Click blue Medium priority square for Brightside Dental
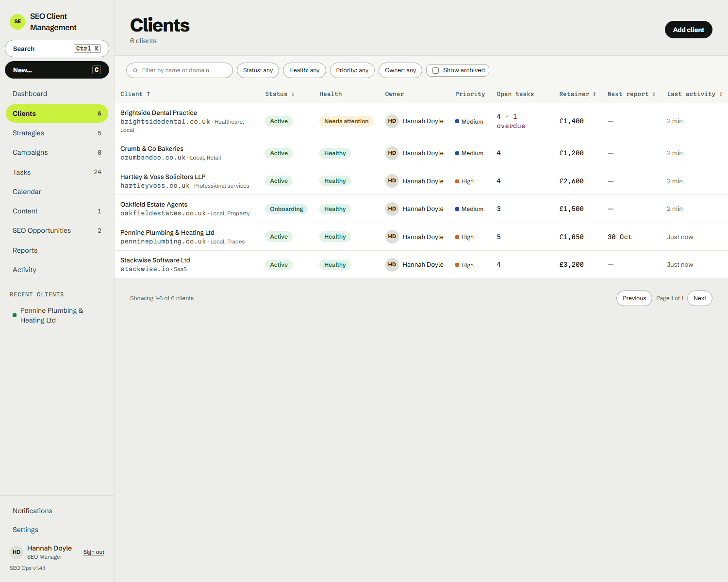 pyautogui.click(x=457, y=121)
